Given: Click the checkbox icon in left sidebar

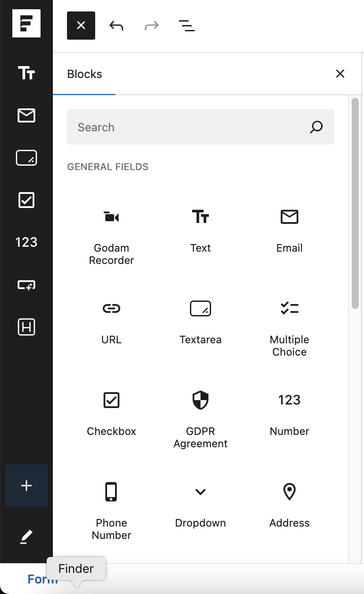Looking at the screenshot, I should click(26, 200).
